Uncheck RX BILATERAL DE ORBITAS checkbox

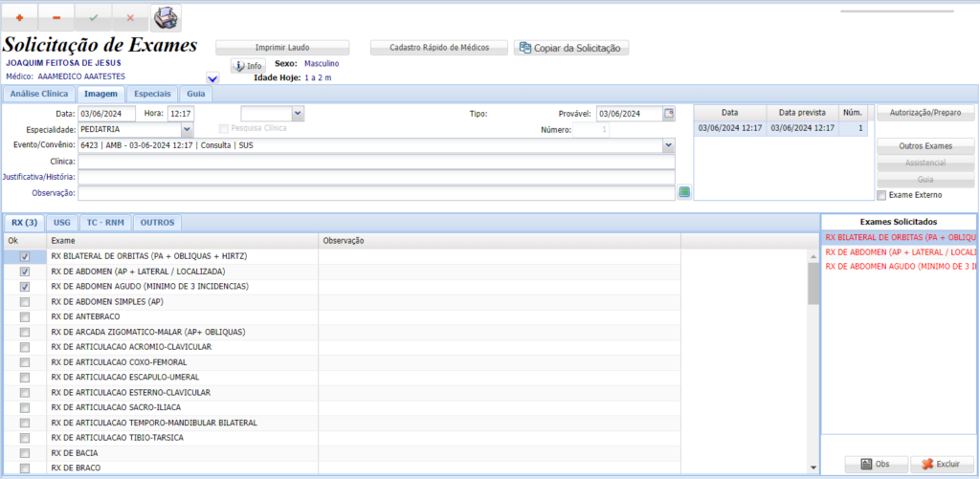25,256
